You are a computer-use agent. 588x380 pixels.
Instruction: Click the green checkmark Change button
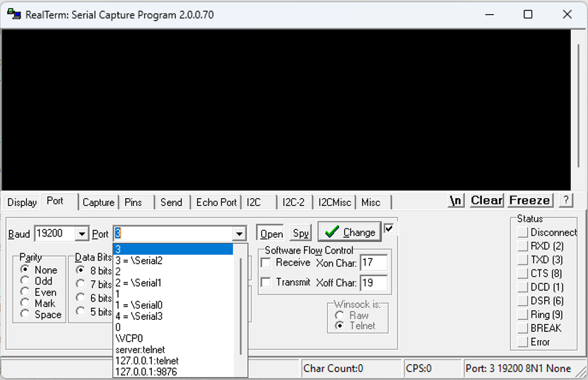[x=350, y=232]
